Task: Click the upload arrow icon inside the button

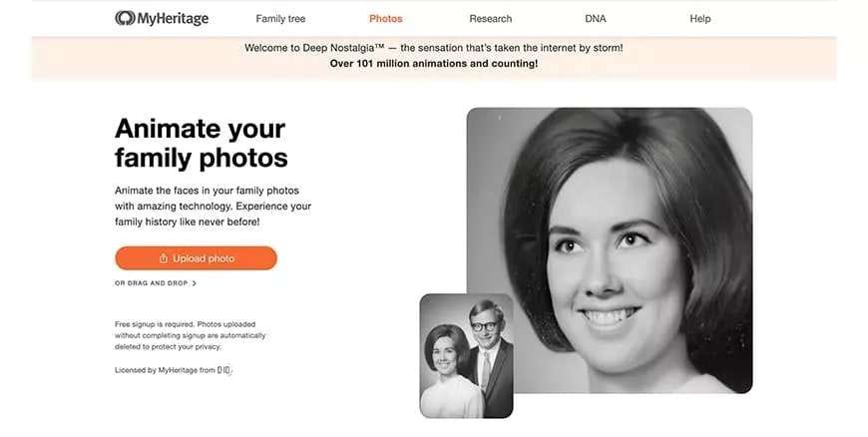Action: 164,258
